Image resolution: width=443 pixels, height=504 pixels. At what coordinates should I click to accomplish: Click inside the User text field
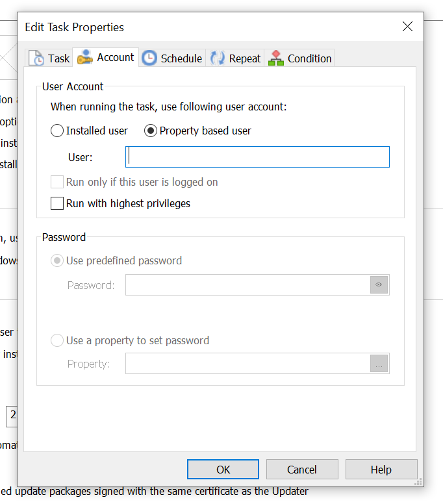coord(257,157)
